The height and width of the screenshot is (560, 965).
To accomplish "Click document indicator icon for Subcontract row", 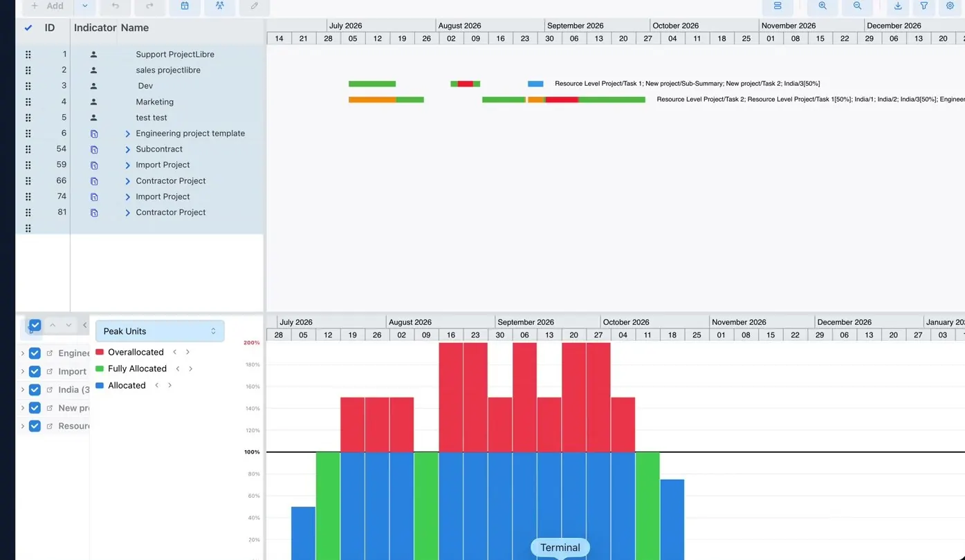I will pos(94,149).
